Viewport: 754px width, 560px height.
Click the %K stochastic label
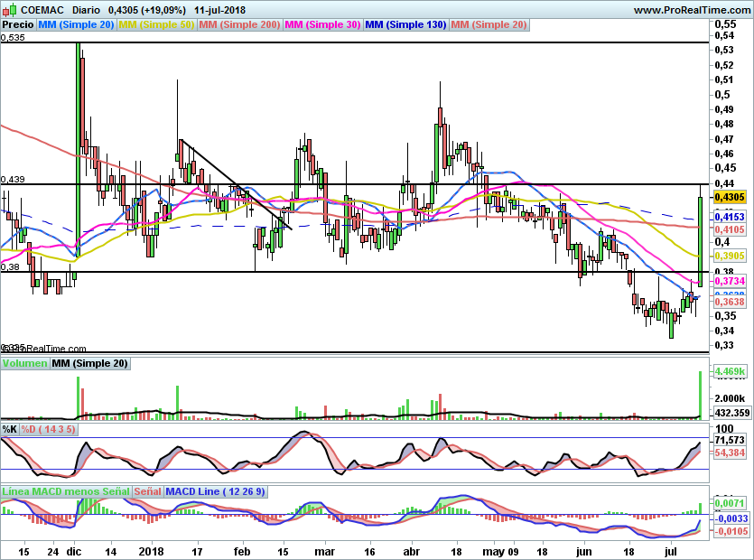point(10,429)
